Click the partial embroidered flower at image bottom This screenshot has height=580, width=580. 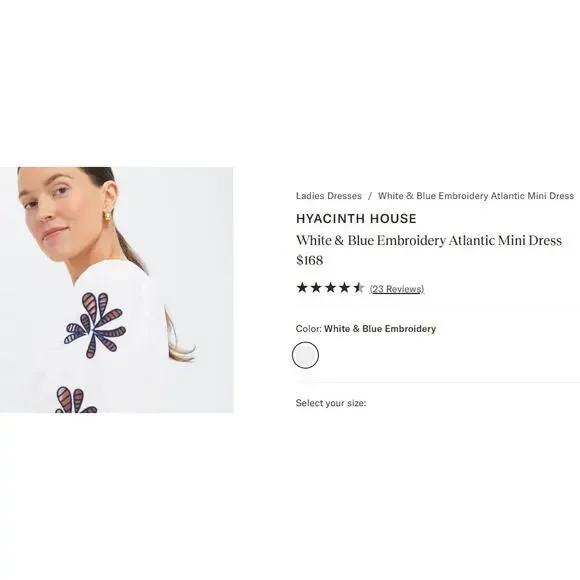tap(76, 400)
